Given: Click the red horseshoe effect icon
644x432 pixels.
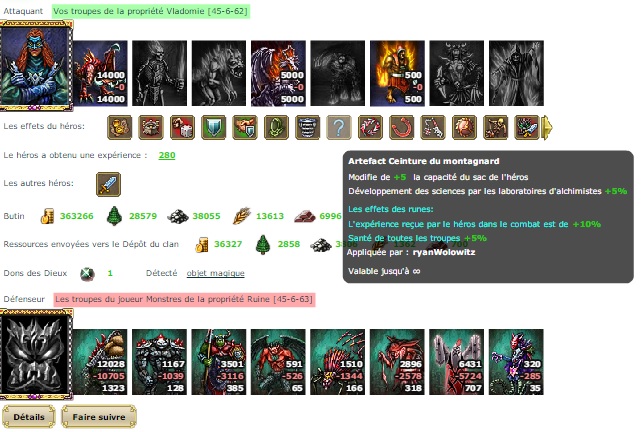Looking at the screenshot, I should pos(401,127).
